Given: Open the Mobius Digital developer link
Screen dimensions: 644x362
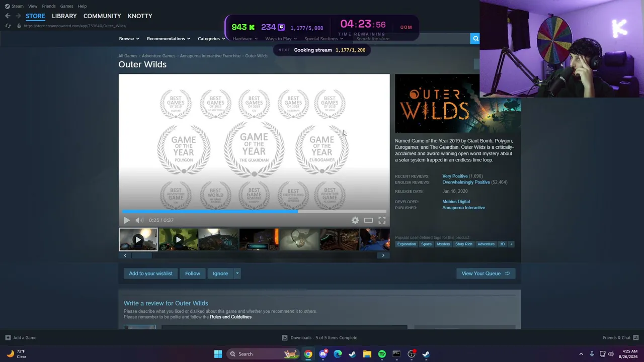Looking at the screenshot, I should [456, 202].
